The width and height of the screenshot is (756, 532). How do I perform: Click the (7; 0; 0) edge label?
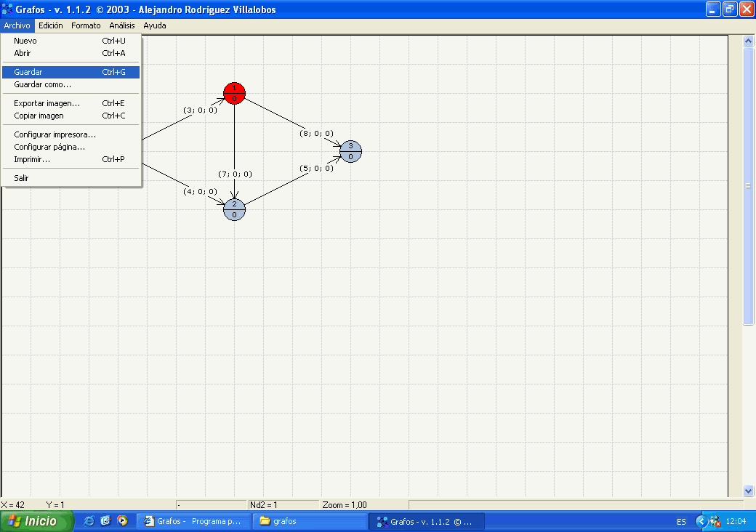[x=235, y=174]
